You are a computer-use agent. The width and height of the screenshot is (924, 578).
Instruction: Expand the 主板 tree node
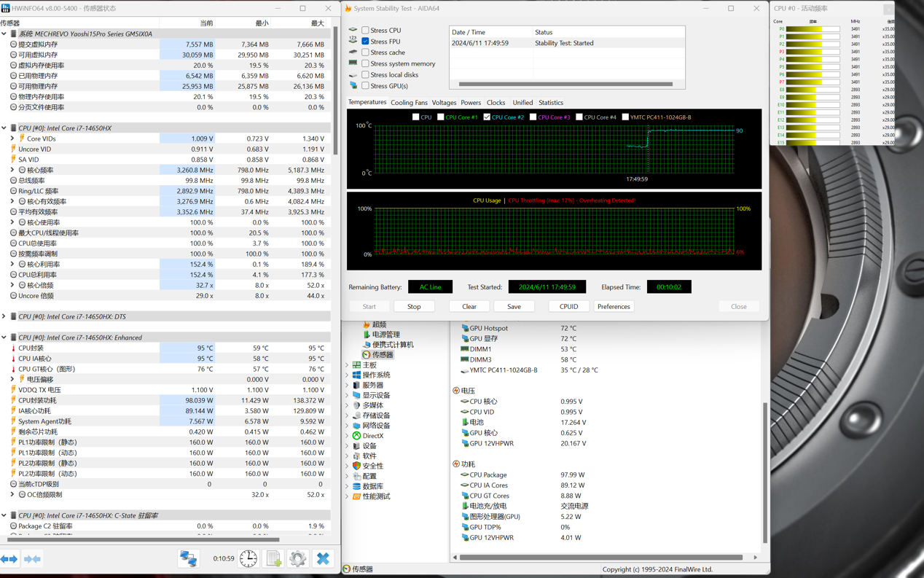(348, 365)
